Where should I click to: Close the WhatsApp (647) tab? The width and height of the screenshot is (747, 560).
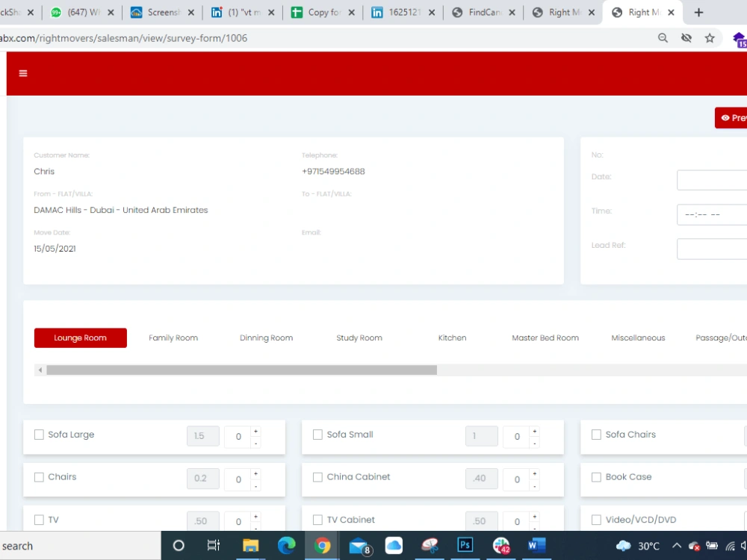click(x=111, y=13)
